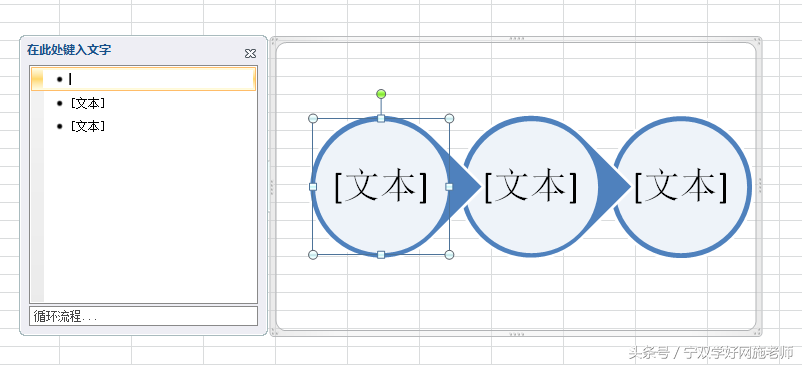Click the 在此处键入文字 pane title
The image size is (802, 365).
tap(69, 50)
